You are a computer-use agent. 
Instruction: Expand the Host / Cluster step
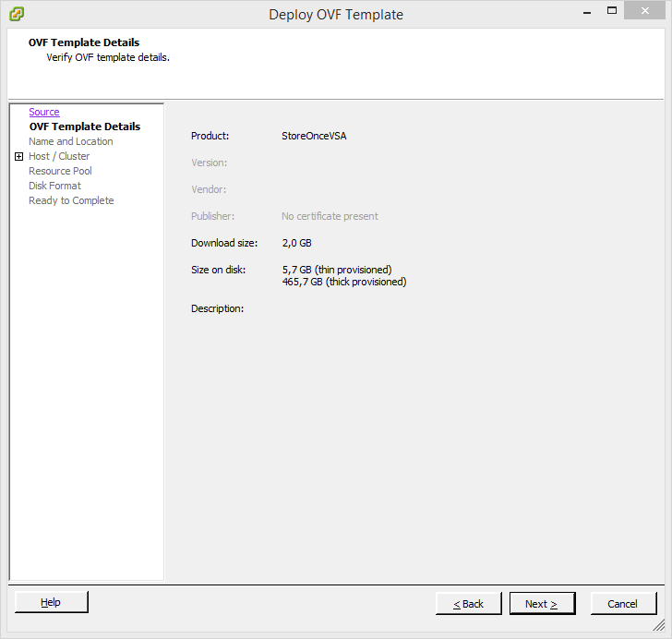[x=18, y=157]
